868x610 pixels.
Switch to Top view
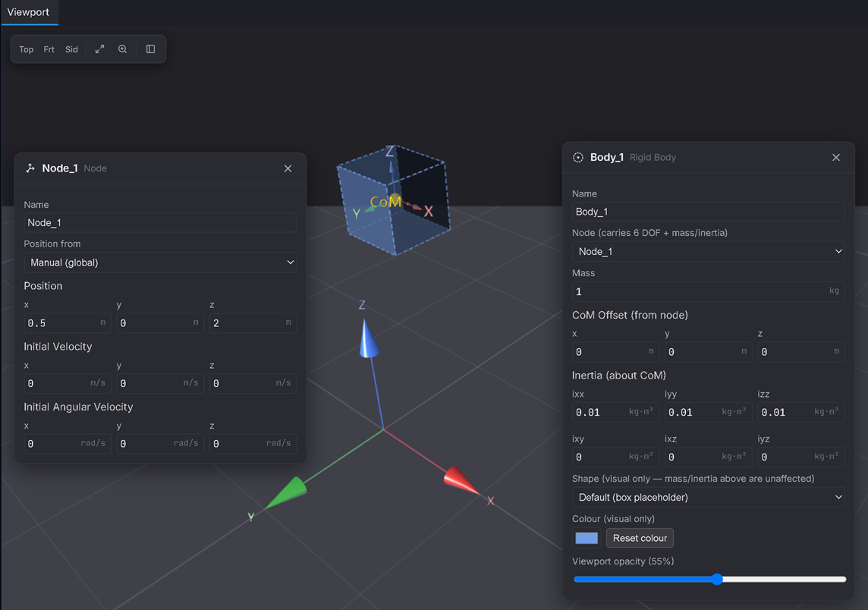pyautogui.click(x=26, y=49)
